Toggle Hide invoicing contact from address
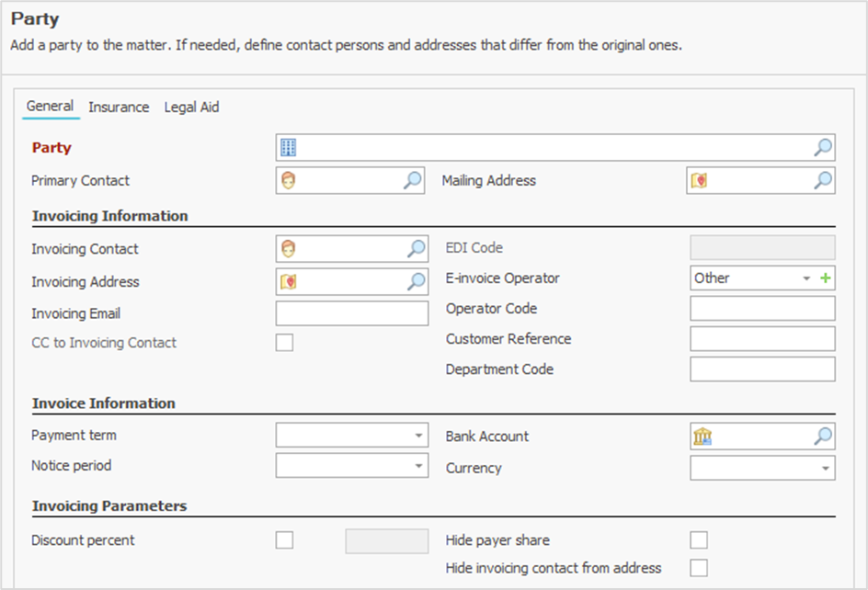Viewport: 868px width, 590px height. pos(699,568)
